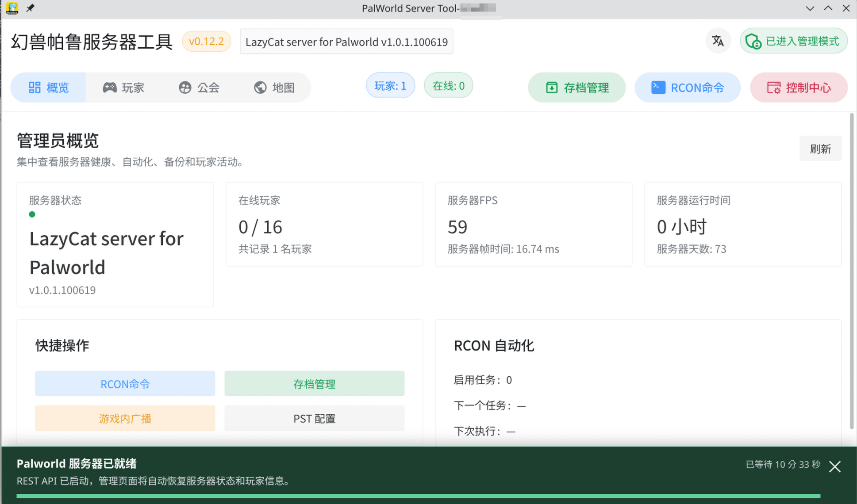Click the terminal icon beside RCON命令
This screenshot has width=857, height=504.
pos(658,88)
